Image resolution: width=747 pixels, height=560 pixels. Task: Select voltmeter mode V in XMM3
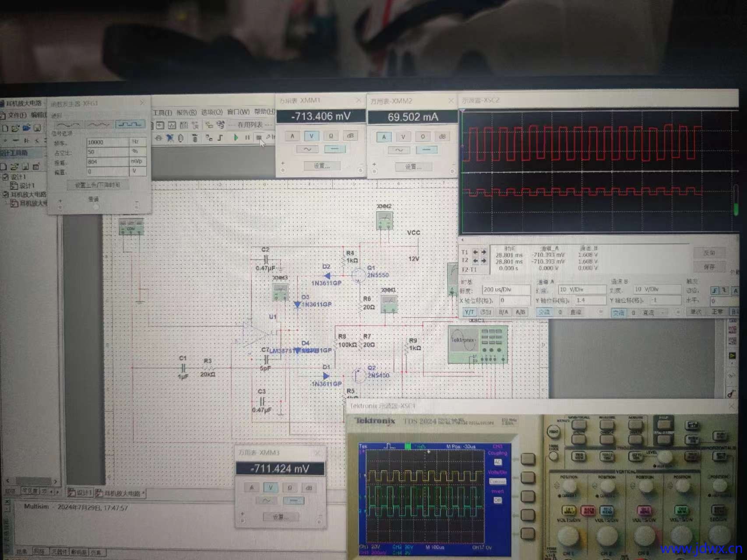pyautogui.click(x=270, y=487)
